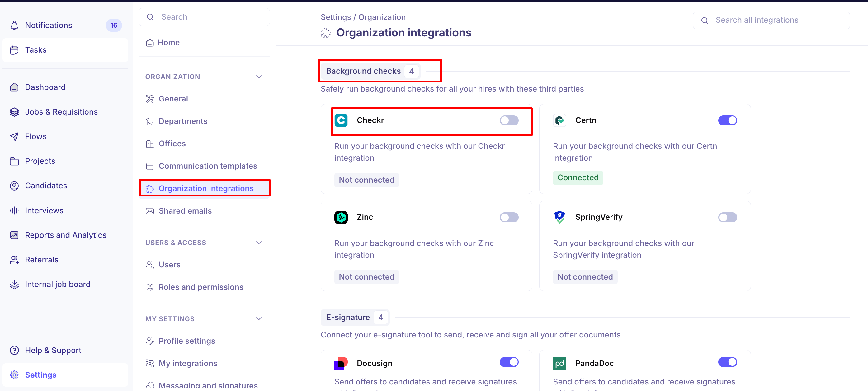The height and width of the screenshot is (391, 868).
Task: Click the Settings / Organization breadcrumb
Action: (x=363, y=17)
